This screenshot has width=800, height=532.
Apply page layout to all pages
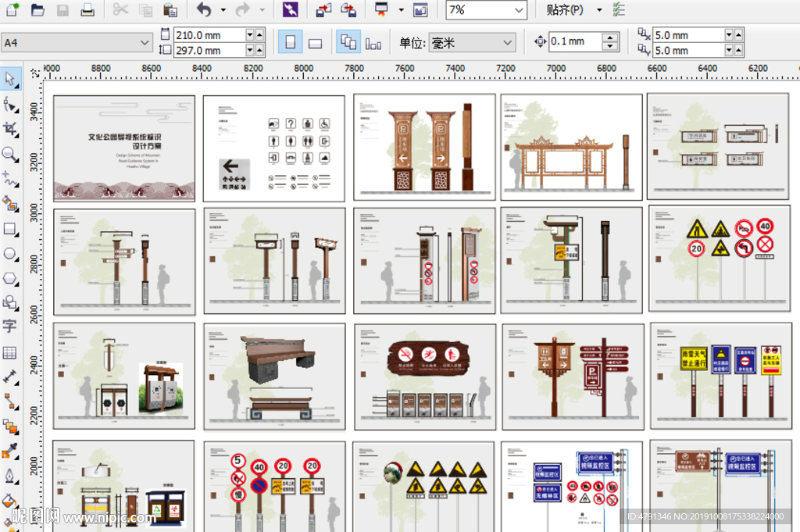pyautogui.click(x=348, y=42)
